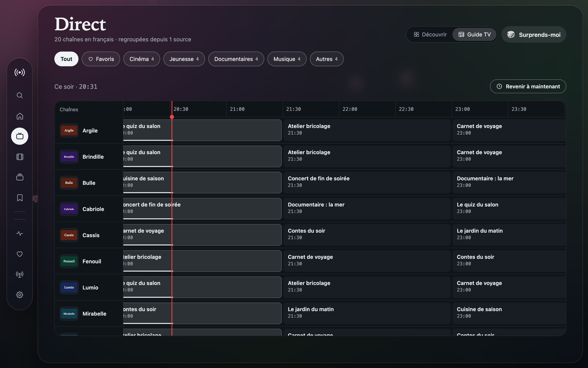Click the Surprends-moi button
588x368 pixels.
click(x=534, y=34)
